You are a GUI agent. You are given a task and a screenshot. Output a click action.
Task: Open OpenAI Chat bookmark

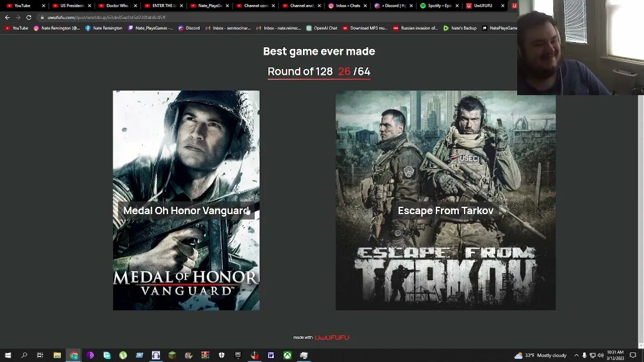coord(321,28)
